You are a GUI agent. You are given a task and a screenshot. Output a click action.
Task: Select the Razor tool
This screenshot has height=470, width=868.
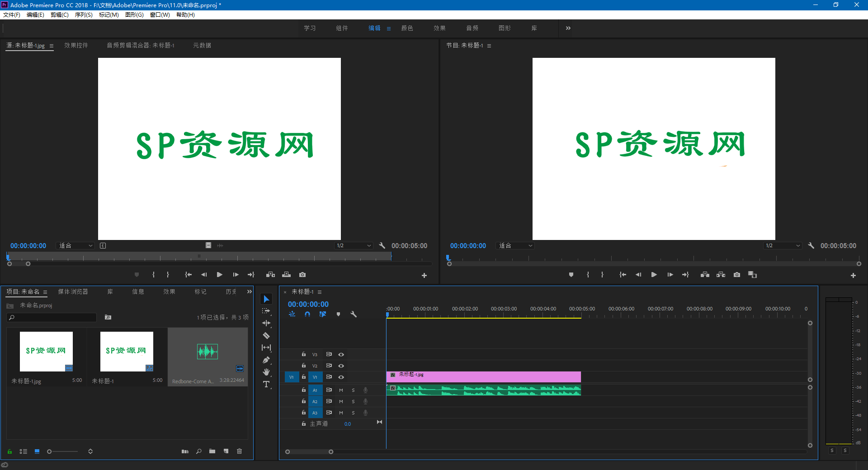click(266, 335)
